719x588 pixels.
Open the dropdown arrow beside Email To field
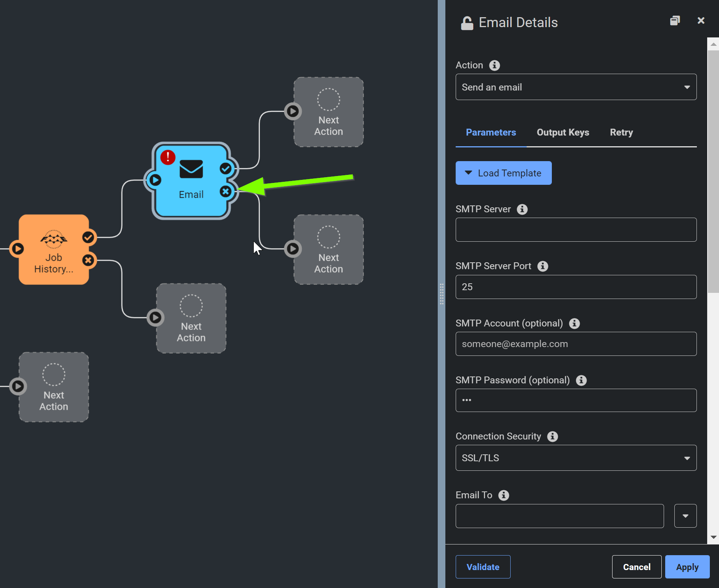pyautogui.click(x=685, y=516)
